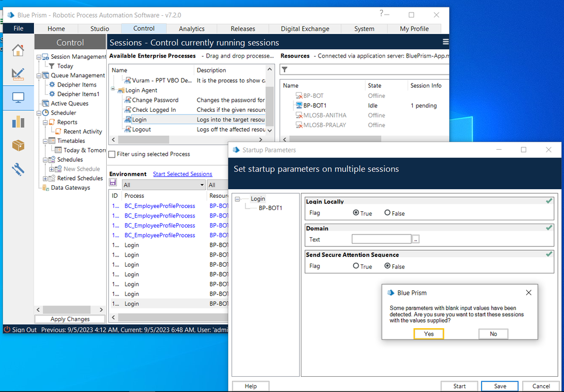Switch to the Digital Exchange tab

point(305,29)
